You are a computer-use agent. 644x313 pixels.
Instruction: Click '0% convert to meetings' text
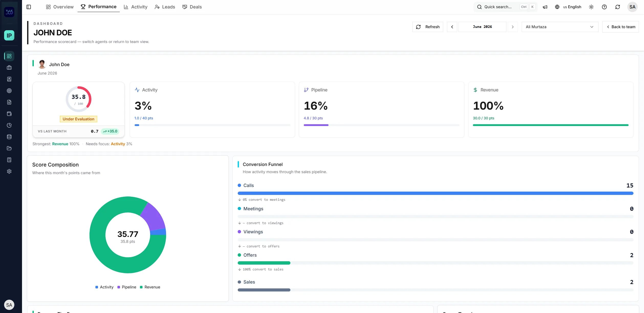click(x=264, y=200)
